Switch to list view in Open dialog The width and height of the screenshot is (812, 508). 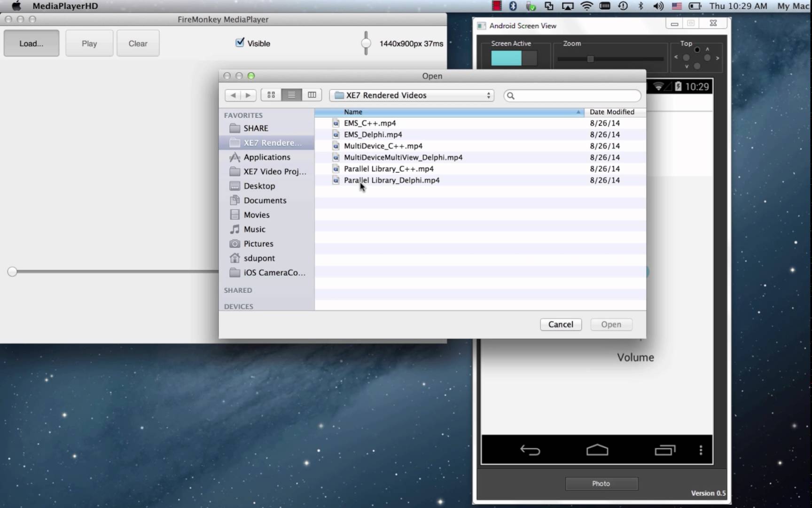click(291, 95)
